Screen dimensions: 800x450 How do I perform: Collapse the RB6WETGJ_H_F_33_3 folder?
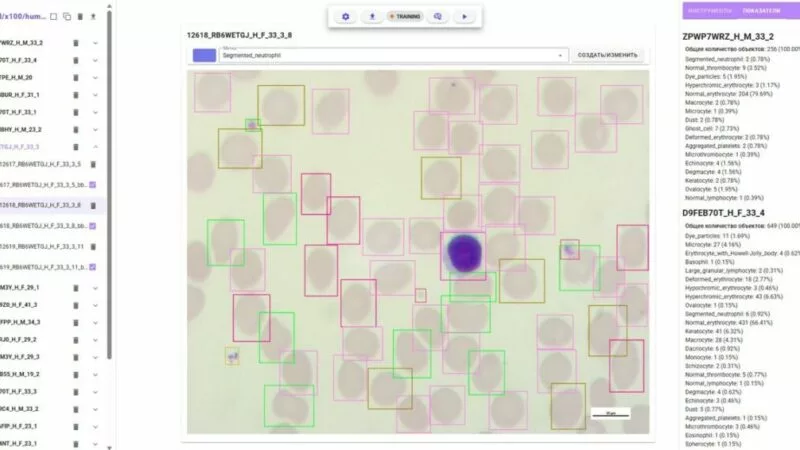[x=95, y=147]
